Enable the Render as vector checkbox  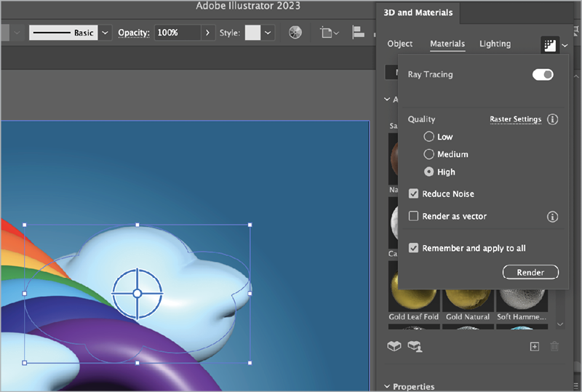pyautogui.click(x=413, y=216)
